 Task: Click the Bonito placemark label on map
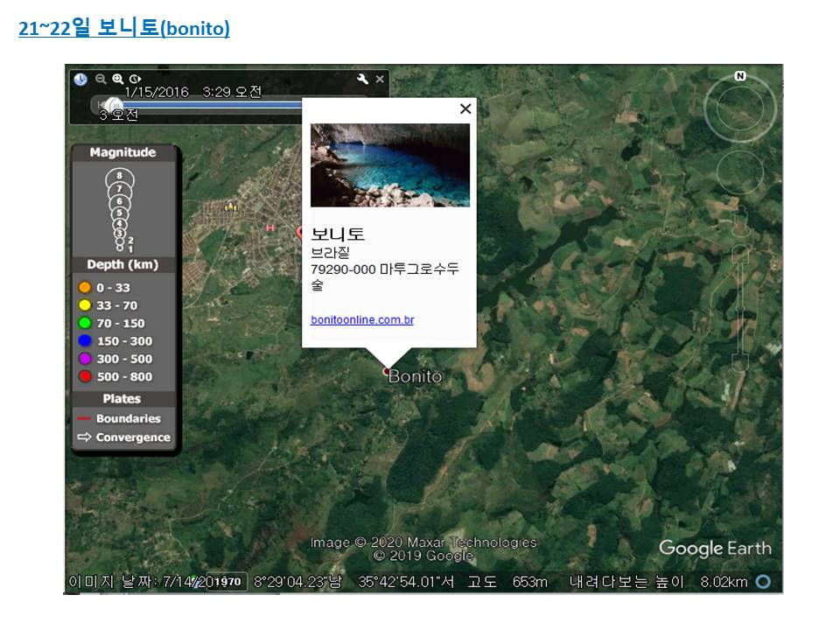coord(415,376)
